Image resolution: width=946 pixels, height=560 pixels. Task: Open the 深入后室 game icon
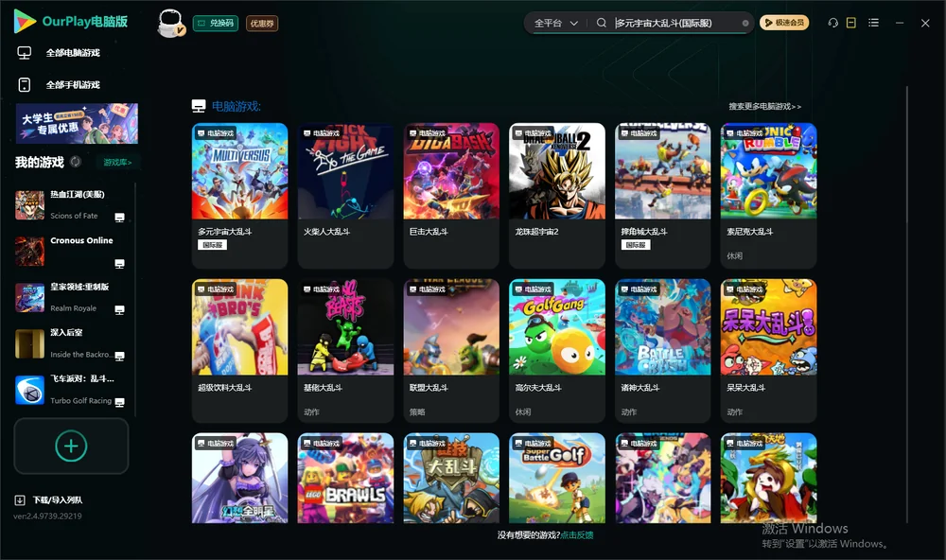[29, 344]
